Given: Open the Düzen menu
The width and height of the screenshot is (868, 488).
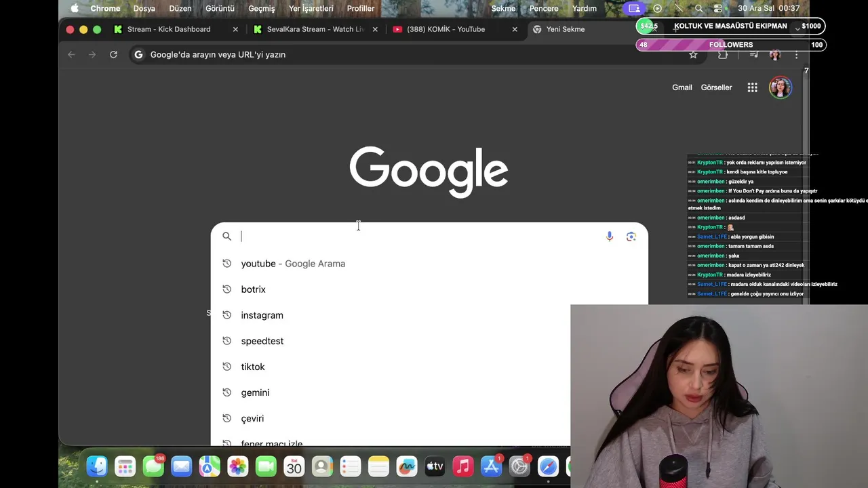Looking at the screenshot, I should pyautogui.click(x=180, y=8).
